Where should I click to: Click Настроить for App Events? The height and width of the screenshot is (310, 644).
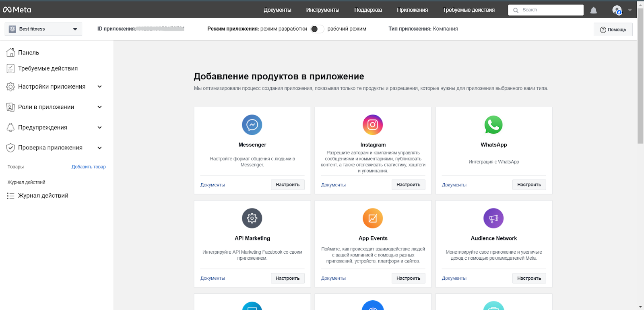coord(409,278)
